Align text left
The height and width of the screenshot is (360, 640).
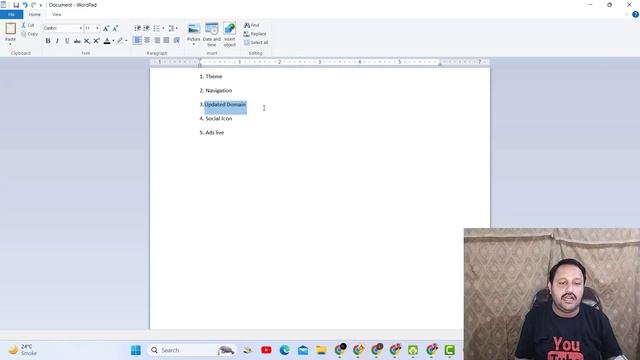137,40
